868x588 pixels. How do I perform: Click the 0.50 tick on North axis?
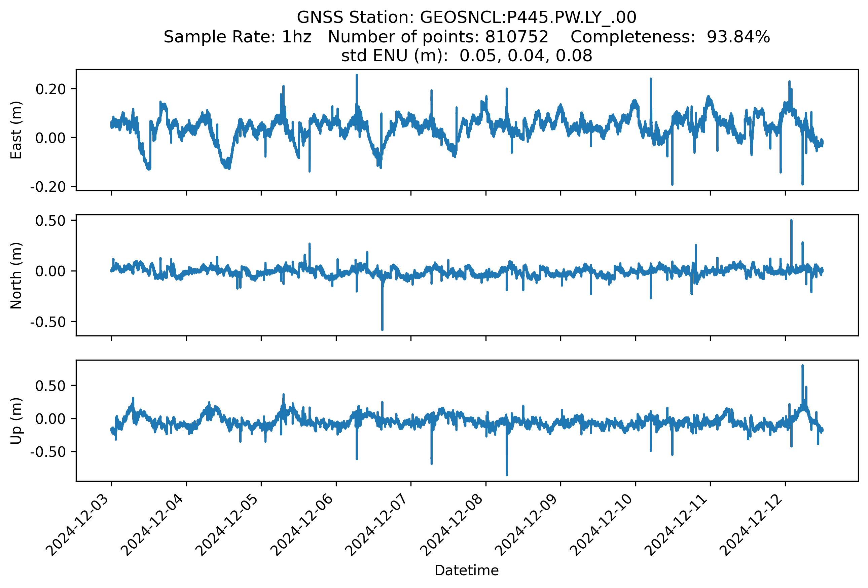(x=50, y=221)
